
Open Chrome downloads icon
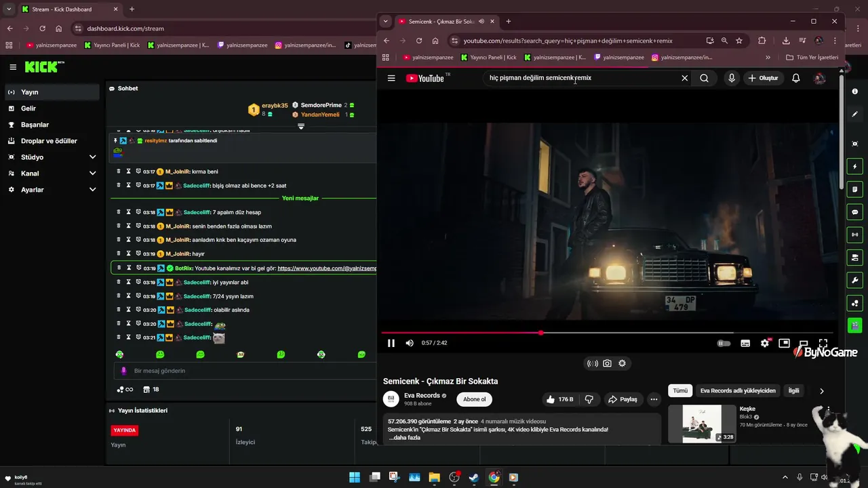[x=786, y=41]
